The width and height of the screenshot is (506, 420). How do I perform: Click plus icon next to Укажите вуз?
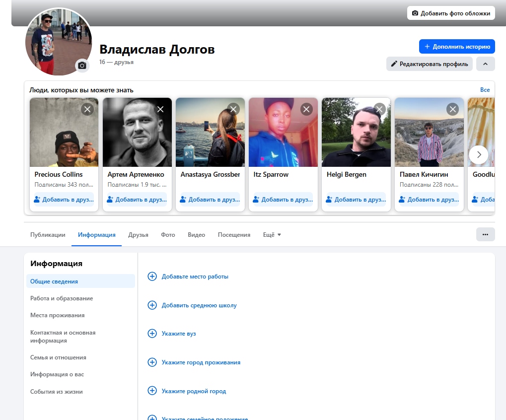point(152,334)
